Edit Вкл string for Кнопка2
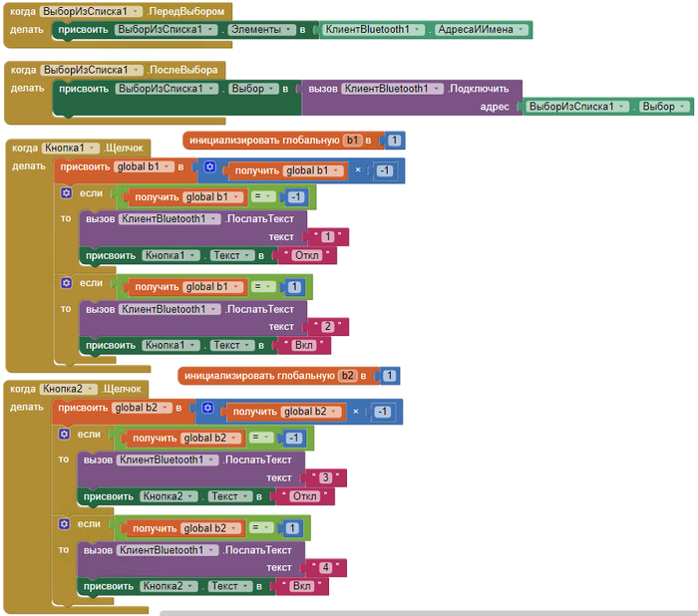This screenshot has width=698, height=616. tap(302, 586)
